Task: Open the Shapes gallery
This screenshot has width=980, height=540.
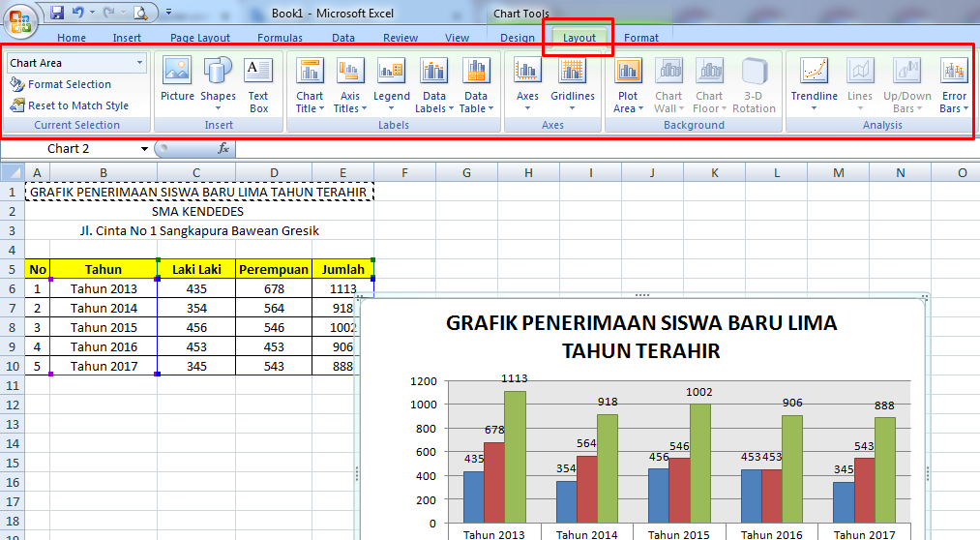Action: click(218, 84)
